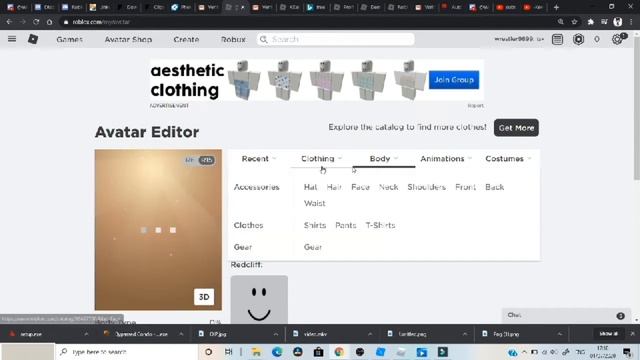Expand the Body dropdown tab
640x360 pixels.
tap(384, 158)
